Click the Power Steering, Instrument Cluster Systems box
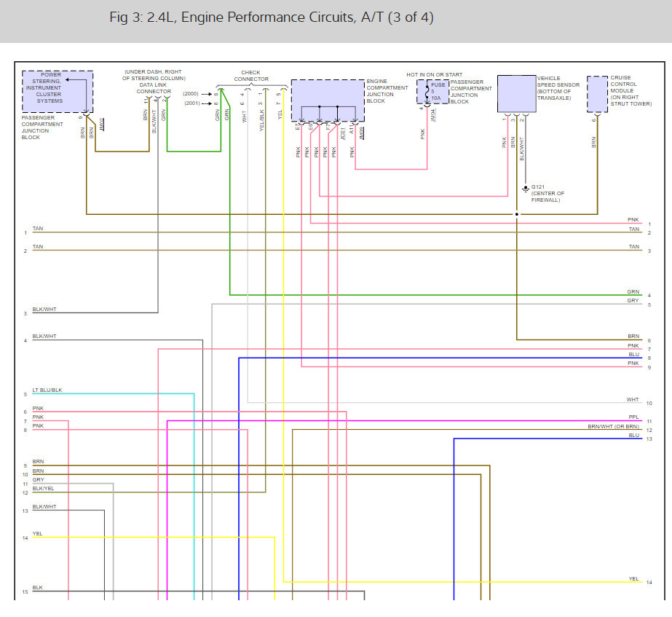Image resolution: width=672 pixels, height=617 pixels. [x=58, y=92]
